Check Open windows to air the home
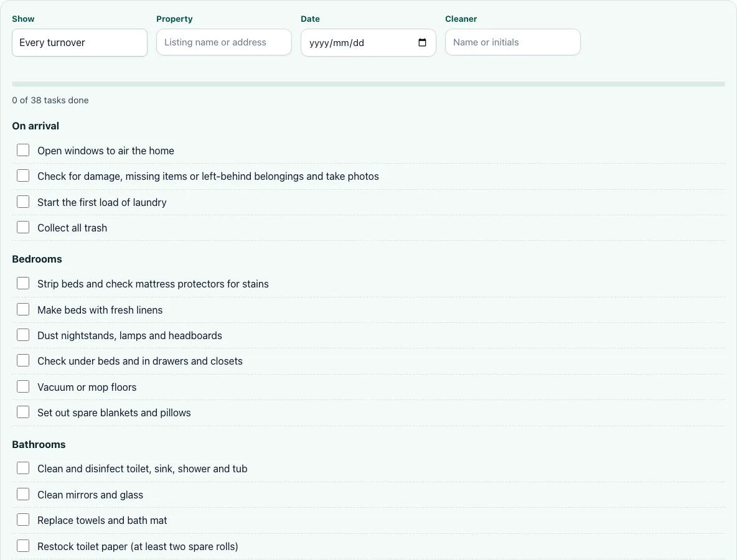The width and height of the screenshot is (737, 560). pyautogui.click(x=23, y=150)
